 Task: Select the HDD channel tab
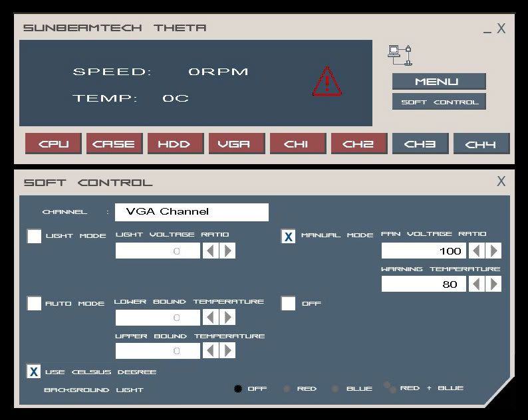click(176, 144)
